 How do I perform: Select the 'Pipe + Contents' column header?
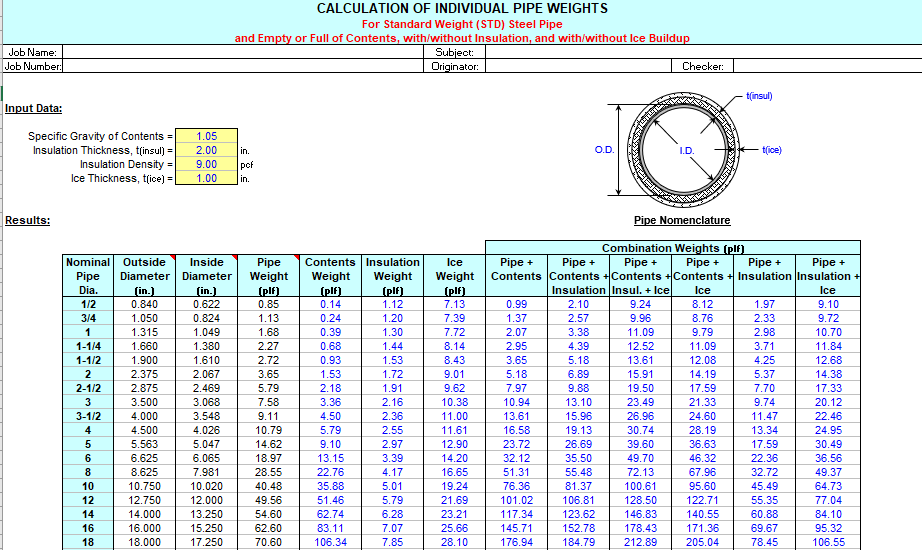516,276
